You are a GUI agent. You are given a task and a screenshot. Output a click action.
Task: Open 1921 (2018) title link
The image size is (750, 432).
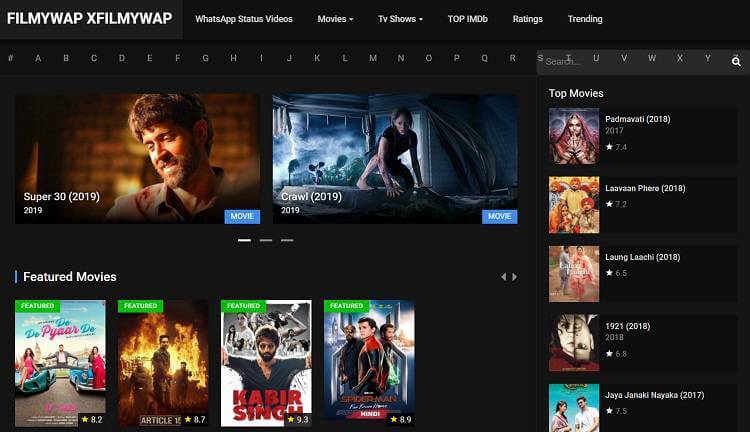pos(628,326)
